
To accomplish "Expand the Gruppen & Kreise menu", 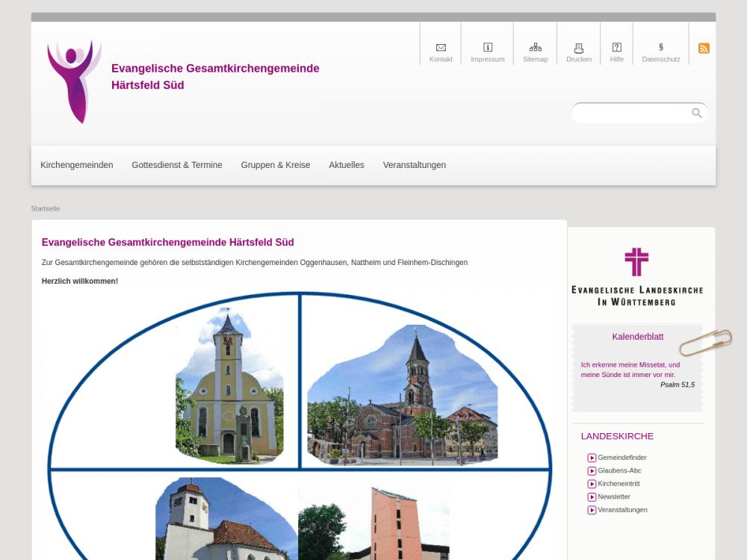I will [276, 165].
